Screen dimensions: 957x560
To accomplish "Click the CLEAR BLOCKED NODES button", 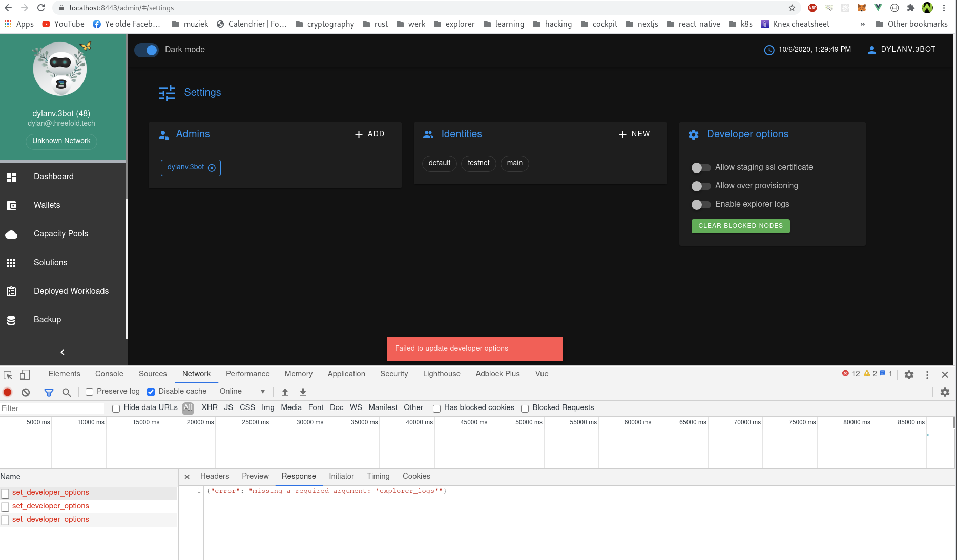I will [x=740, y=226].
